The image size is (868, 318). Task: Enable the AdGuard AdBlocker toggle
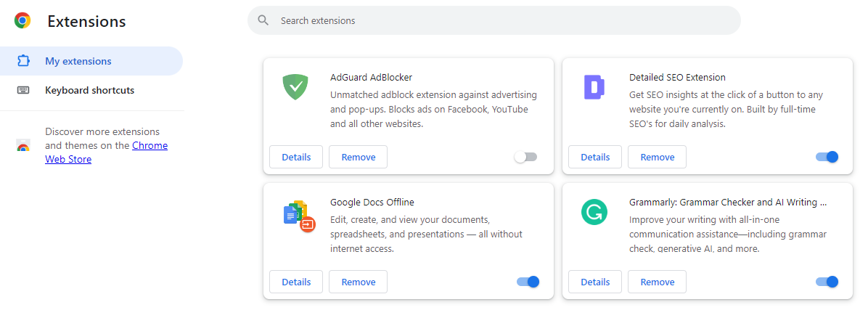(525, 157)
